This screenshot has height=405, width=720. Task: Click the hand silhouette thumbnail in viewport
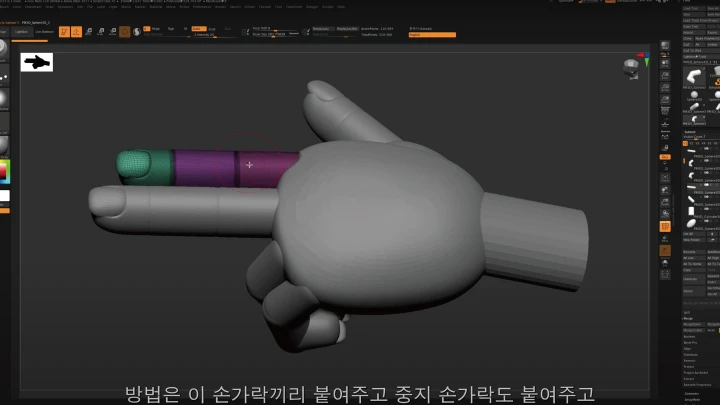tap(37, 62)
